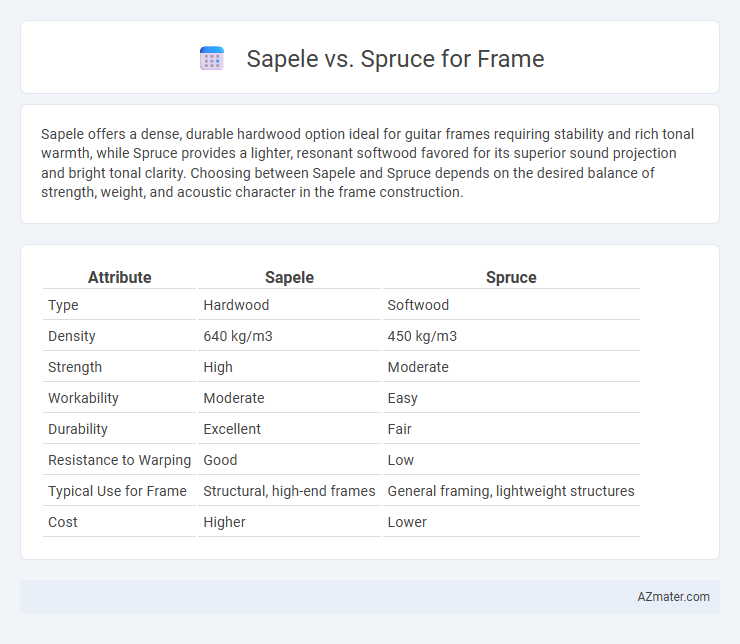
Task: Click the 'Moderate' cell in Strength row
Action: (x=418, y=367)
